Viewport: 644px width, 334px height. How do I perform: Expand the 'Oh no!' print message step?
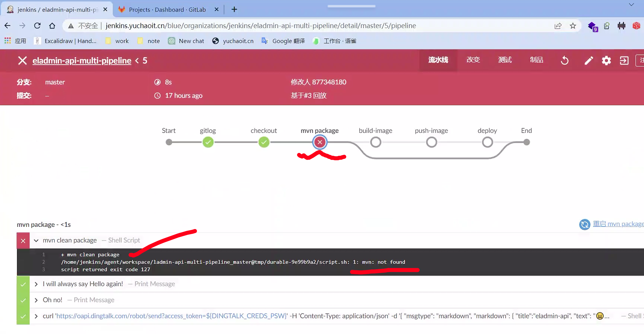coord(36,300)
